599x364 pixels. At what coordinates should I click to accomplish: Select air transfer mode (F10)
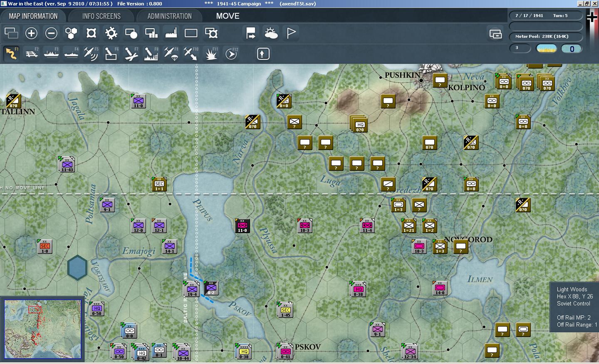point(191,54)
